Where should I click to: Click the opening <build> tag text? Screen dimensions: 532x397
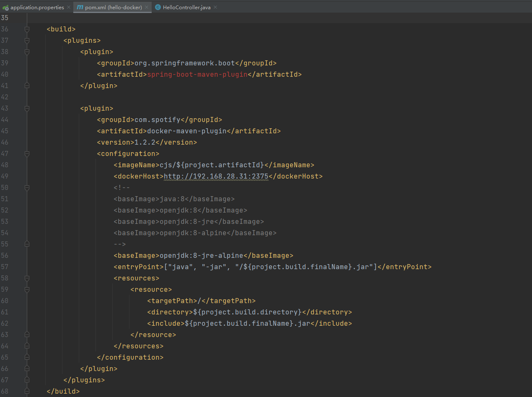(x=61, y=29)
